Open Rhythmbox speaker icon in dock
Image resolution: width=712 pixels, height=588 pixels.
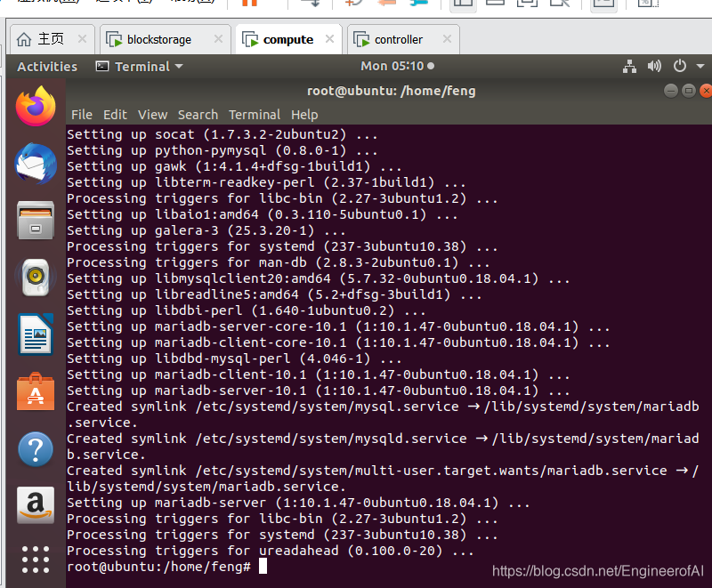click(36, 278)
